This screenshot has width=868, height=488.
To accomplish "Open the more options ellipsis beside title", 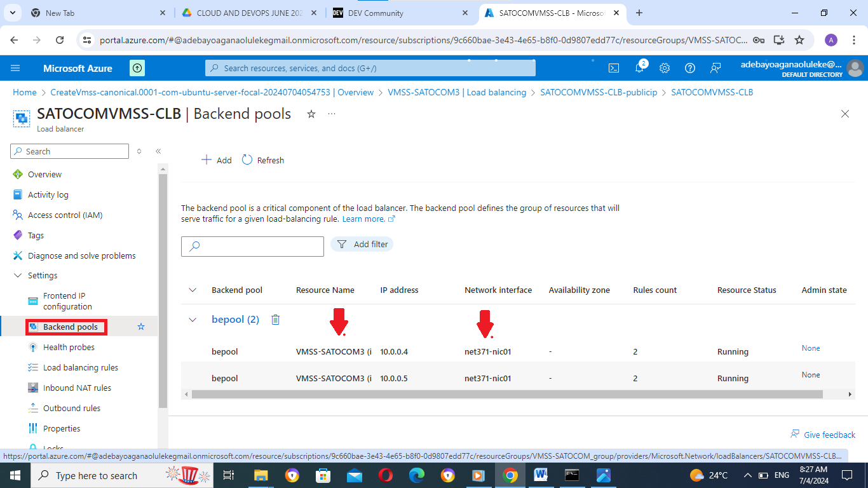I will pos(332,114).
